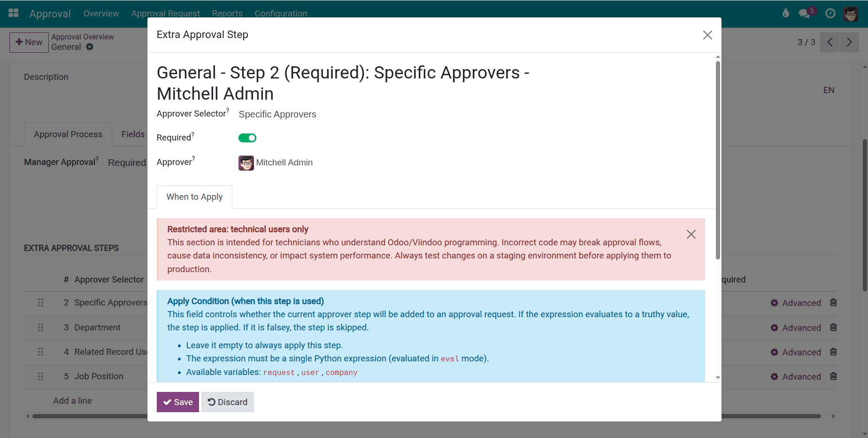Click the Mitchell Admin approver field
The height and width of the screenshot is (438, 868).
coord(284,163)
